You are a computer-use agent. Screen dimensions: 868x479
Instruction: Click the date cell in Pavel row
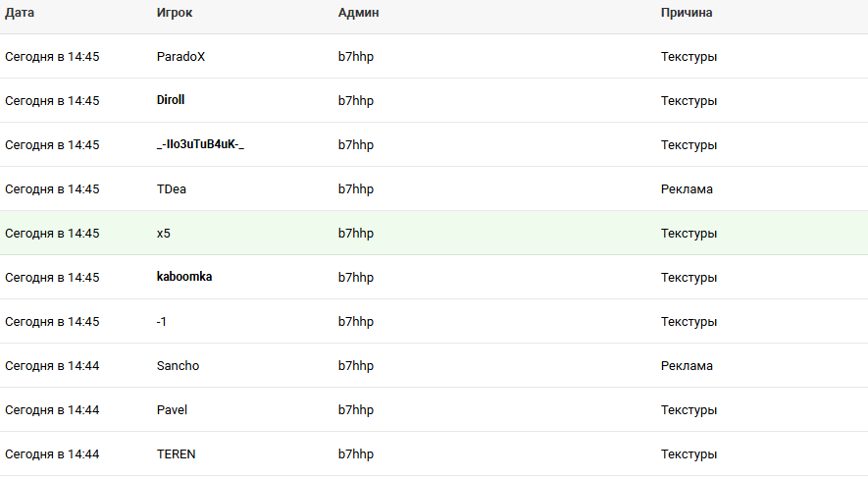[52, 410]
